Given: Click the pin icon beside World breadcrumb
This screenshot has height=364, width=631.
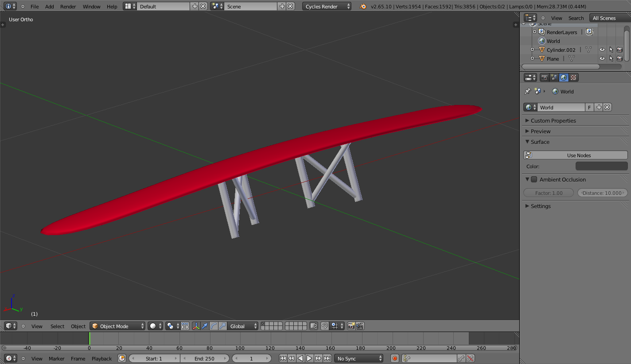Looking at the screenshot, I should (527, 91).
